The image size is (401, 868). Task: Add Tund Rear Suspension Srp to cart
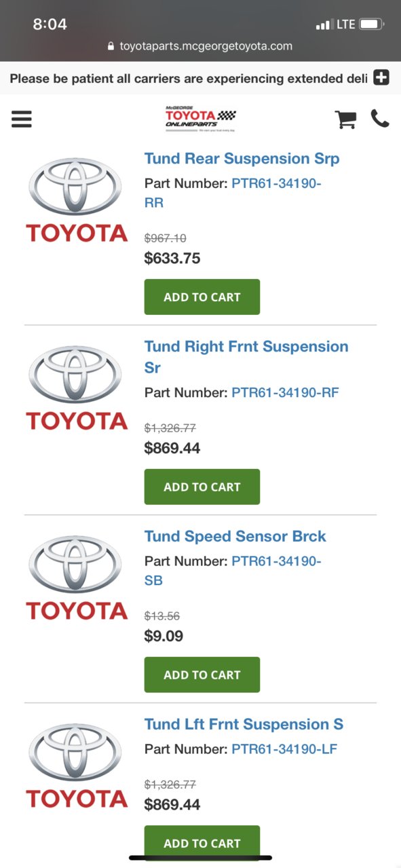202,297
